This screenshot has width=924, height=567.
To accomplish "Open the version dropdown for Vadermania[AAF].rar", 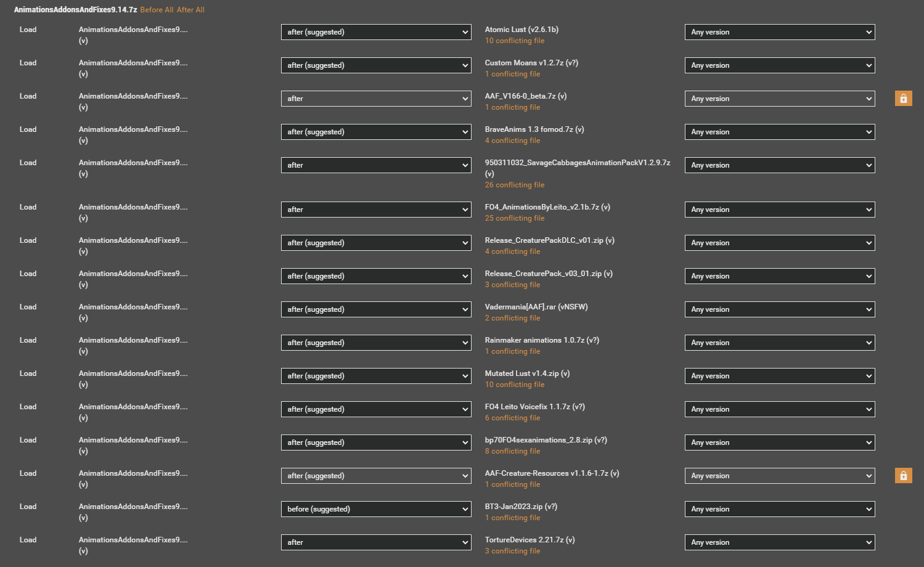I will pyautogui.click(x=779, y=309).
